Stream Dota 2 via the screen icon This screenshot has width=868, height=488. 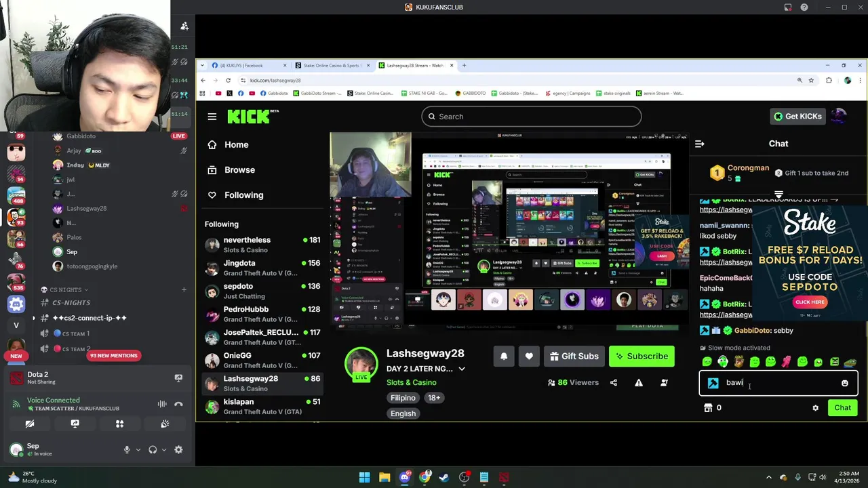[178, 378]
